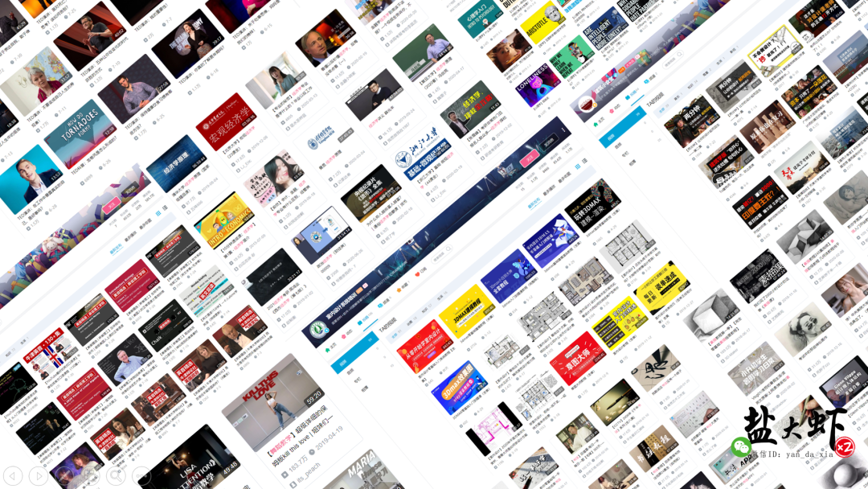Open the 印度春王炸 video thumbnail
Screen dimensions: 868x489
(759, 203)
